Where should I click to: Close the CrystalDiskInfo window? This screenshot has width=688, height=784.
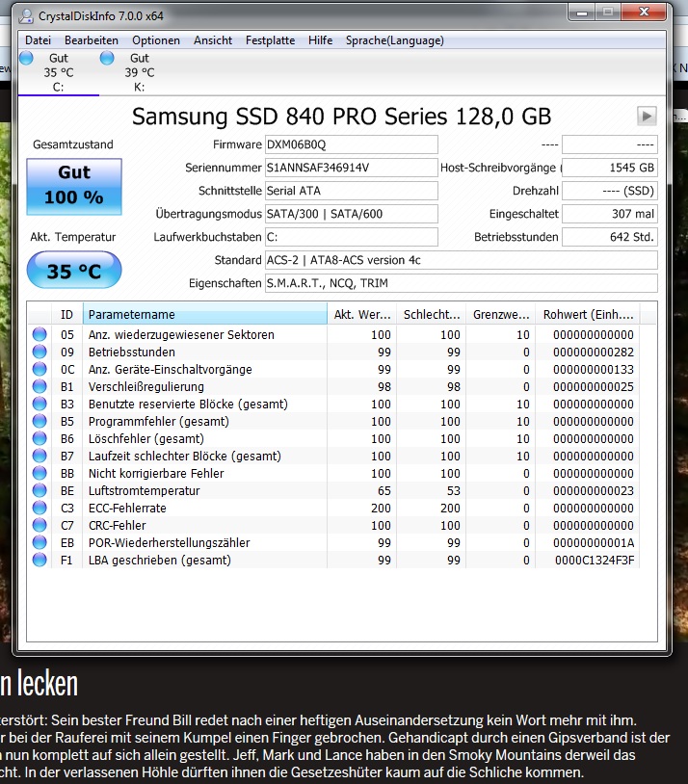644,13
